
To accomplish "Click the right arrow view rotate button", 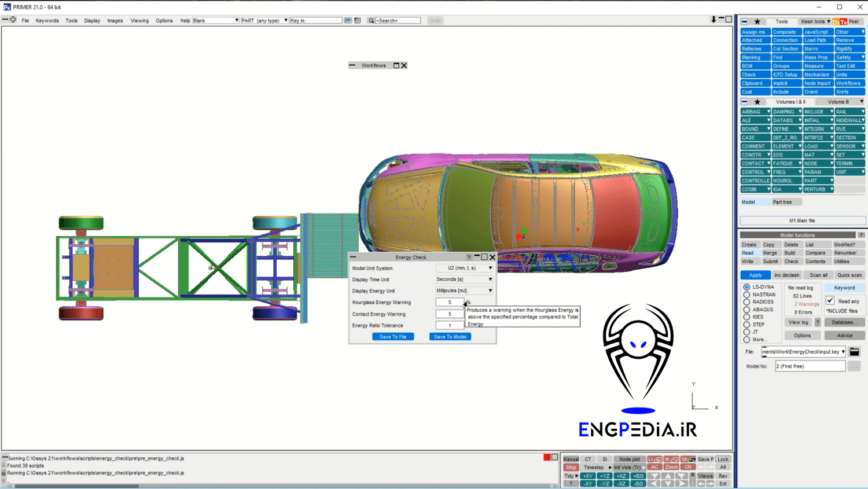I will 682,484.
